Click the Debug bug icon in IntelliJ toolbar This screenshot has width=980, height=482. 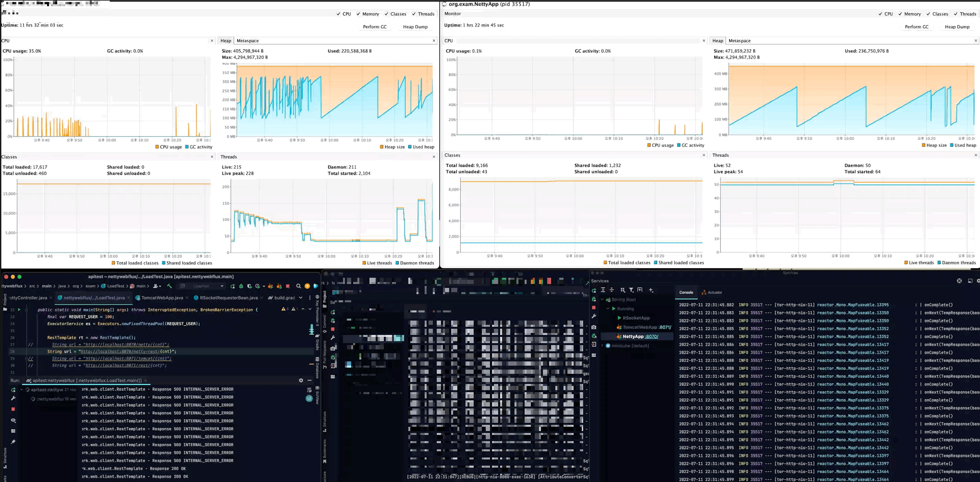click(241, 286)
